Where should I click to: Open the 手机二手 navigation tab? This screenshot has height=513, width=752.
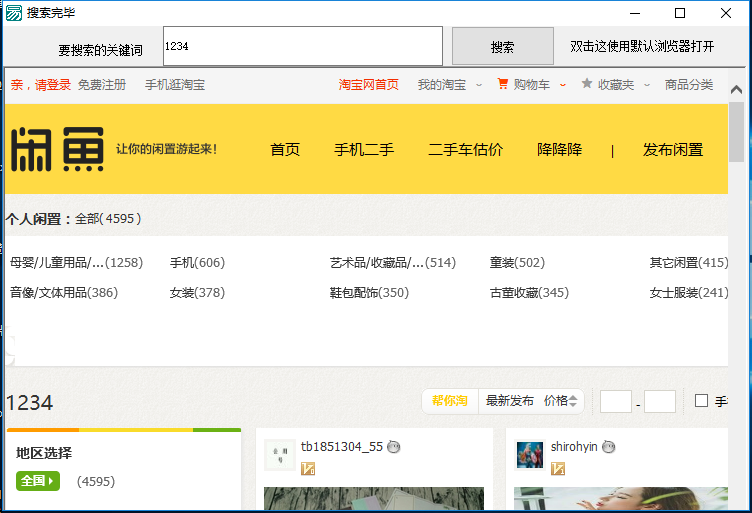coord(364,150)
